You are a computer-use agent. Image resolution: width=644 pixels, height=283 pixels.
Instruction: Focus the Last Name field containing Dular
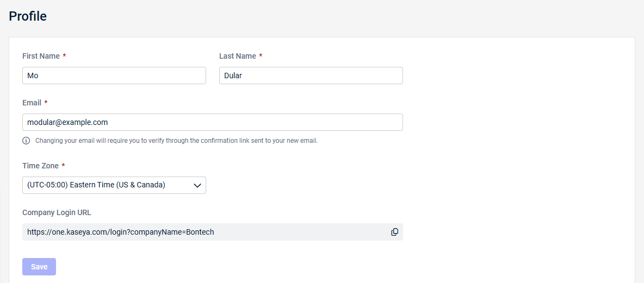point(311,76)
